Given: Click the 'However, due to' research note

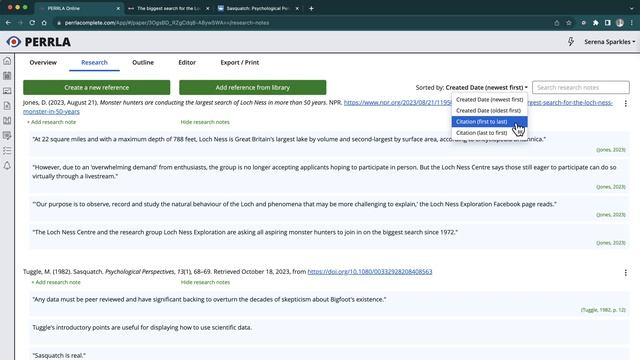Looking at the screenshot, I should [329, 176].
